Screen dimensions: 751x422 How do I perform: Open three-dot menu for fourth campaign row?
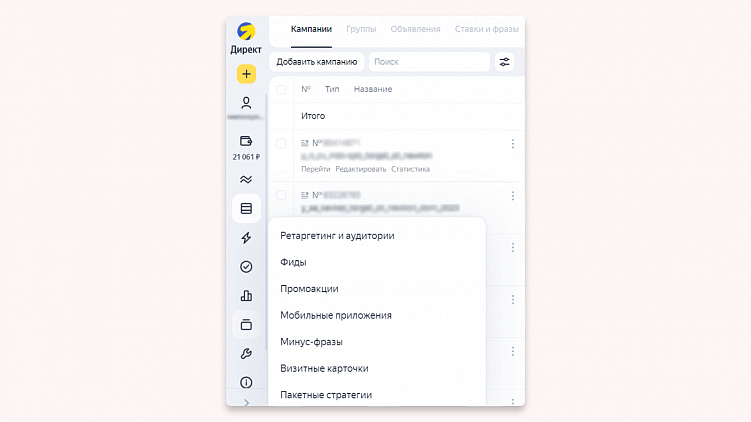[x=512, y=299]
